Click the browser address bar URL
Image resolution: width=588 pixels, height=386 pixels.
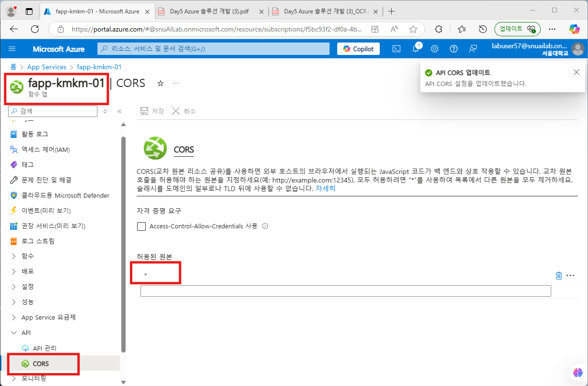pyautogui.click(x=216, y=29)
